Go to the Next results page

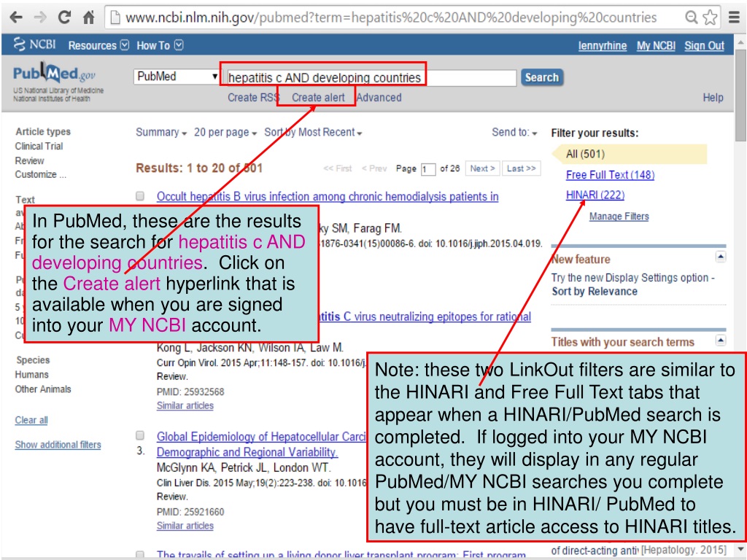(482, 168)
